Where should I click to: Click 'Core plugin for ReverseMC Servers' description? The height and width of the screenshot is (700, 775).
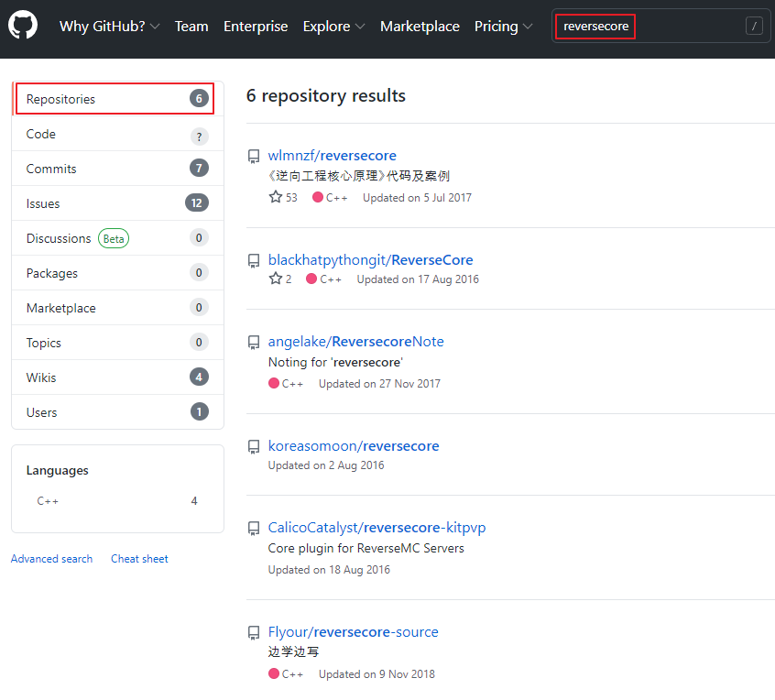366,548
